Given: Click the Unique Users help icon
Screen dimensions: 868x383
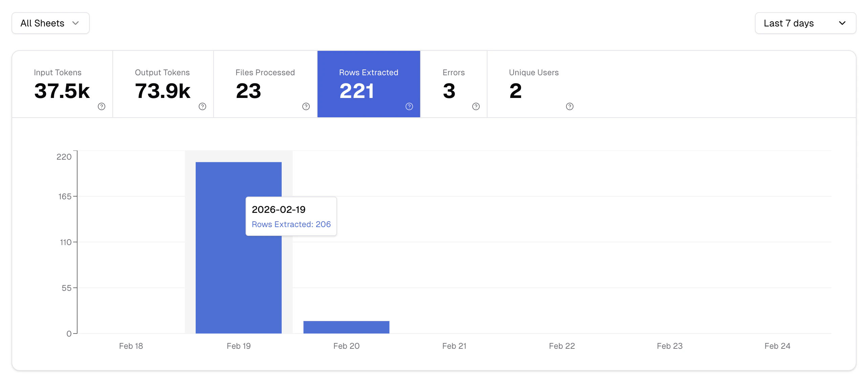Looking at the screenshot, I should coord(570,106).
